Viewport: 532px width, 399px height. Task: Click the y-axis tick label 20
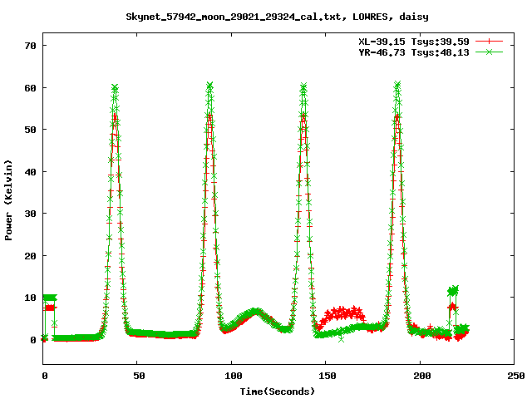click(x=30, y=256)
